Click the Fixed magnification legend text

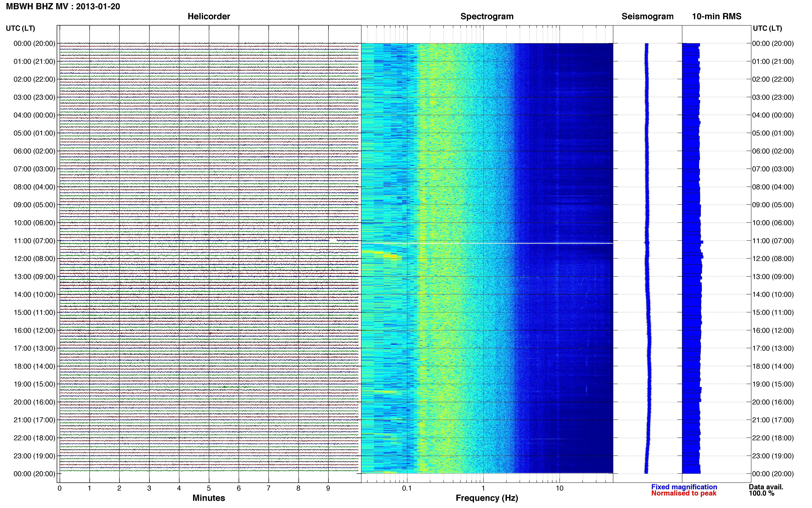click(684, 487)
